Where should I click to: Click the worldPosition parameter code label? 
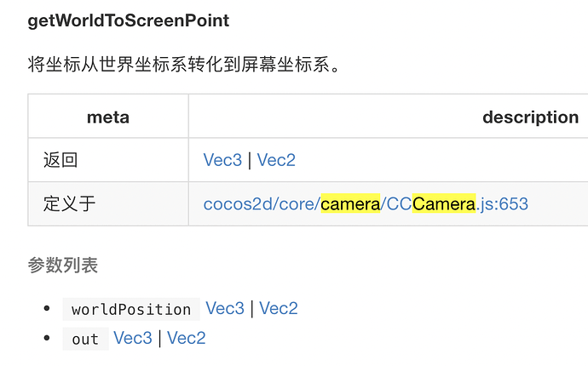[131, 309]
